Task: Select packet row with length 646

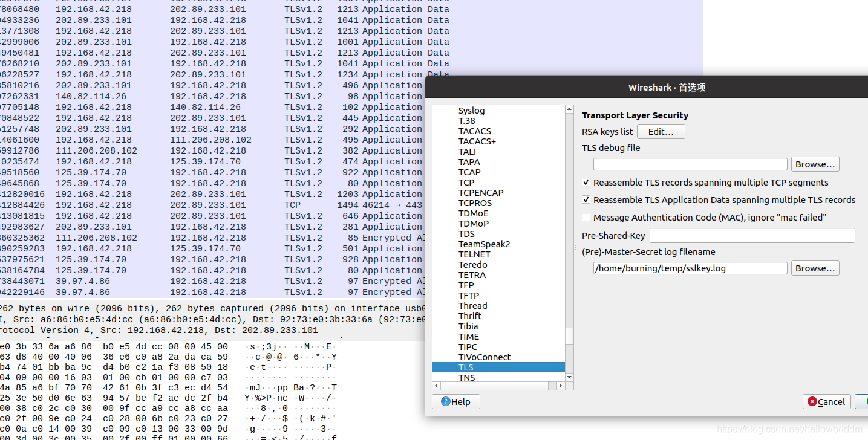Action: 212,216
